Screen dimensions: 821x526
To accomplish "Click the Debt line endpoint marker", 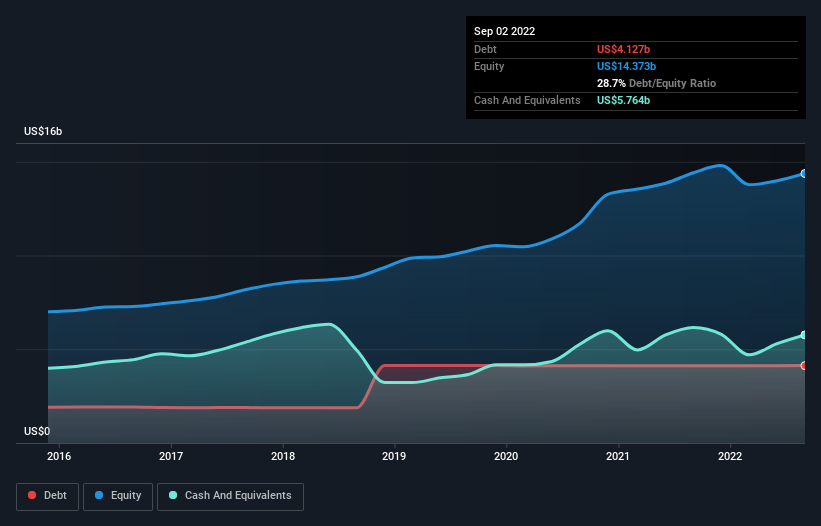I will pos(804,365).
